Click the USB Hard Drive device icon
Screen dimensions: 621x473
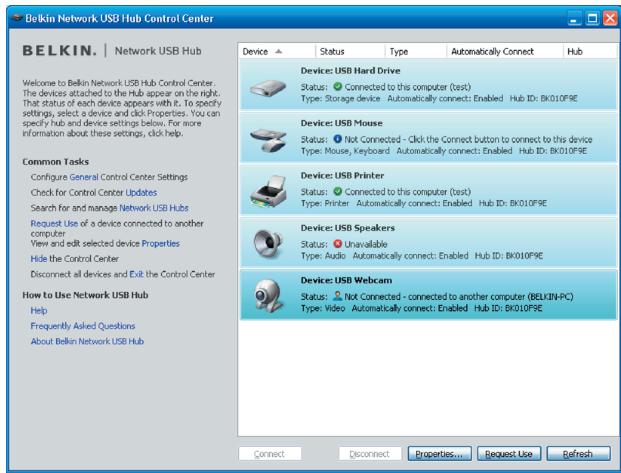click(268, 87)
